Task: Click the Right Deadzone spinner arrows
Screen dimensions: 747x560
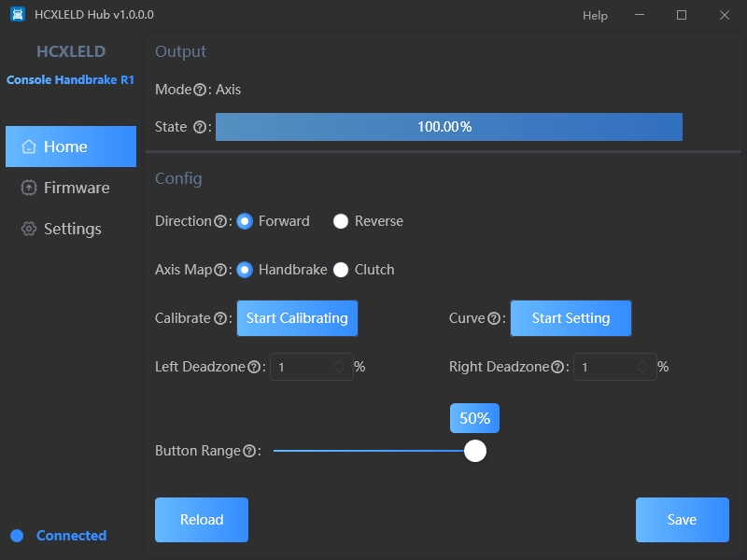Action: (642, 368)
